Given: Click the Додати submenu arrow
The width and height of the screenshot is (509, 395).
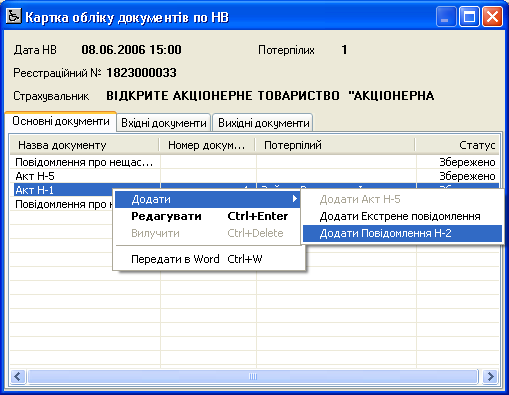Looking at the screenshot, I should (294, 199).
